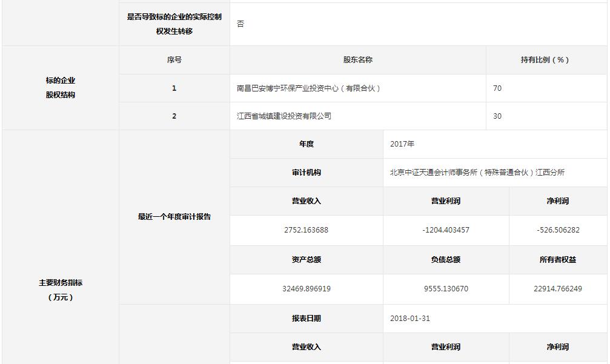Screen dimensions: 610x364
Task: Click the 最近一个年度审计报告 label
Action: (x=174, y=217)
